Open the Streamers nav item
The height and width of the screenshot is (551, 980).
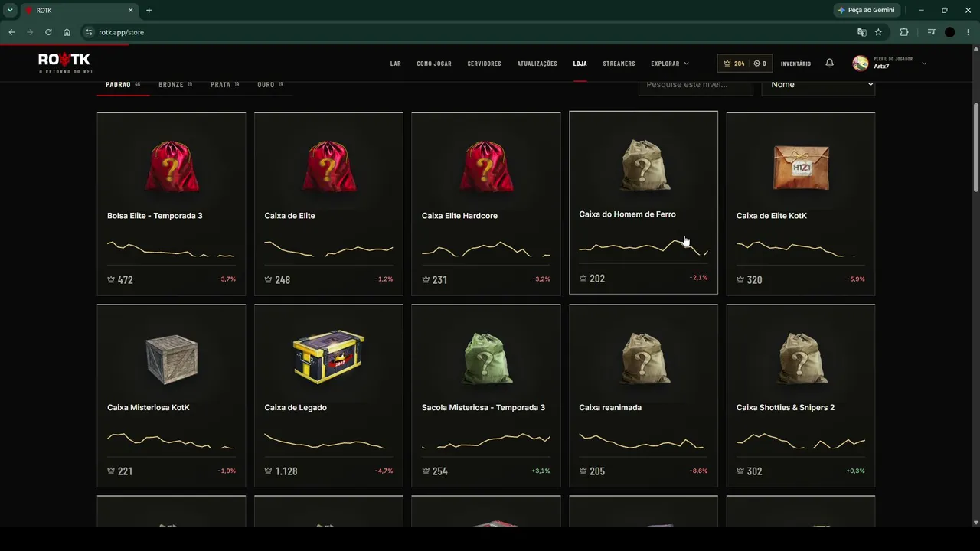pos(619,64)
